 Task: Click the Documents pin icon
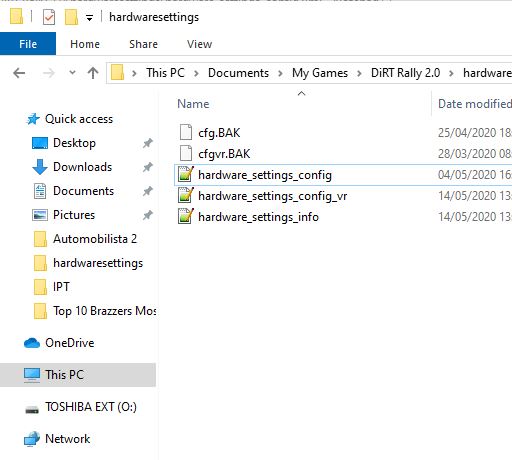148,191
